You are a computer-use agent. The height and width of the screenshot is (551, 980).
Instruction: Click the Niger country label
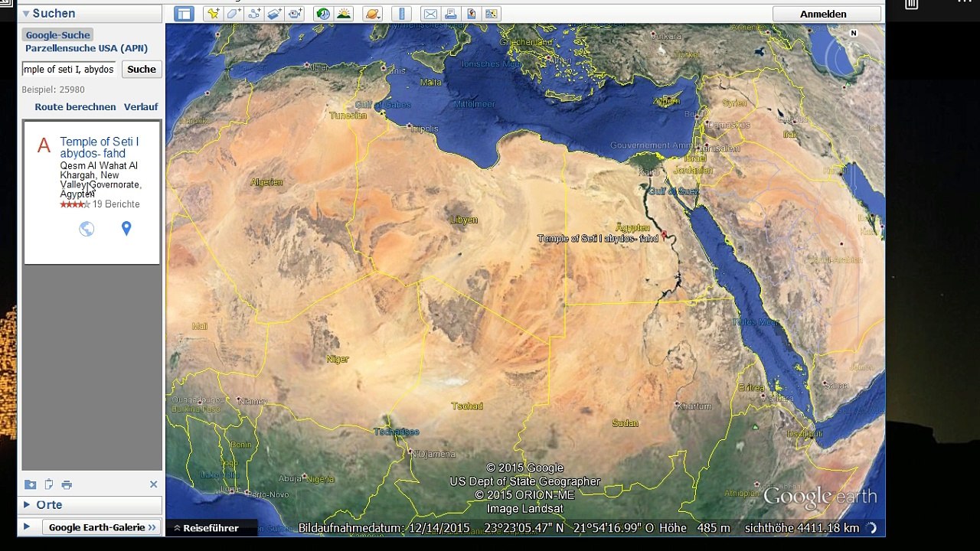point(338,359)
